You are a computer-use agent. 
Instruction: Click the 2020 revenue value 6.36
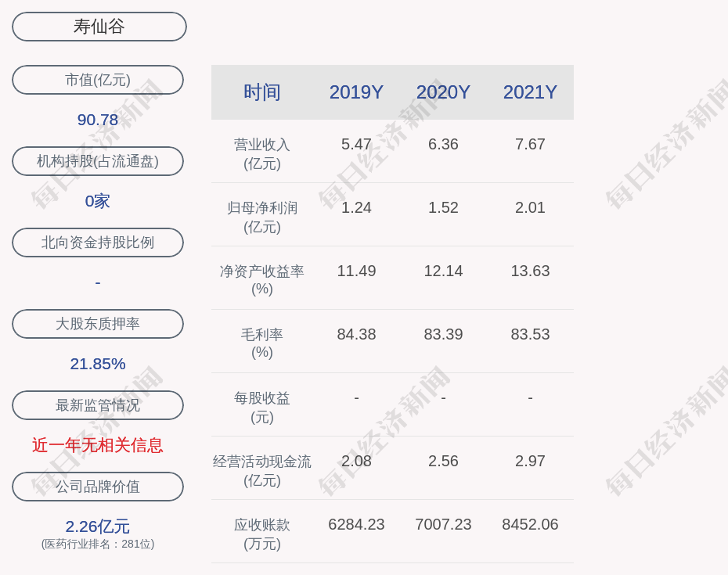pos(443,144)
